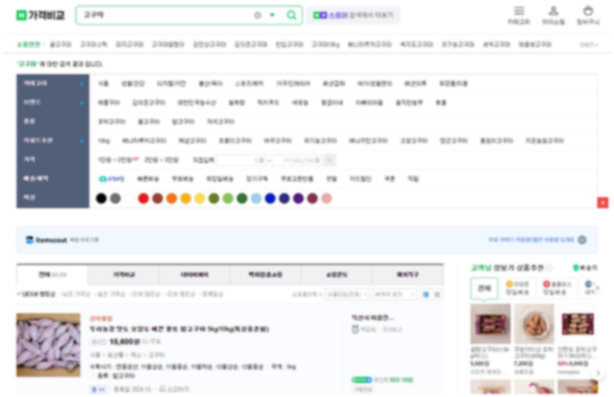Close the red X side button
Image resolution: width=614 pixels, height=397 pixels.
tap(603, 203)
